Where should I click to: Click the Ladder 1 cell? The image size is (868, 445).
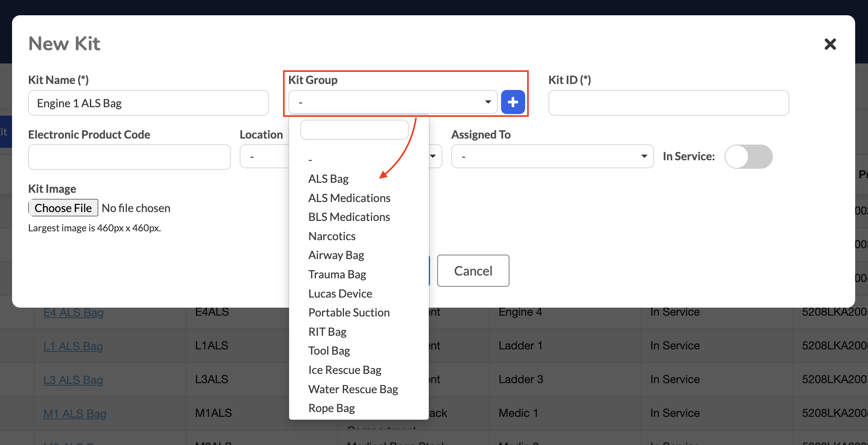[x=520, y=346]
